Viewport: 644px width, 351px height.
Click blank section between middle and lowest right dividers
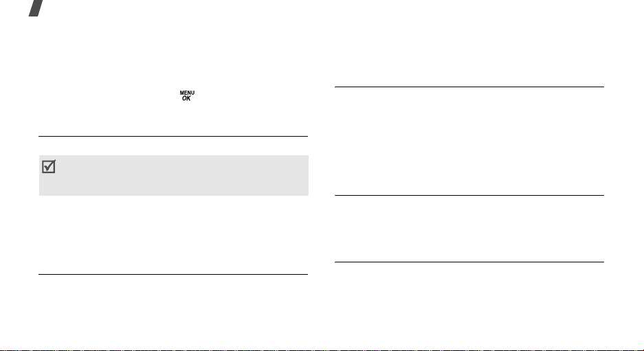point(469,229)
